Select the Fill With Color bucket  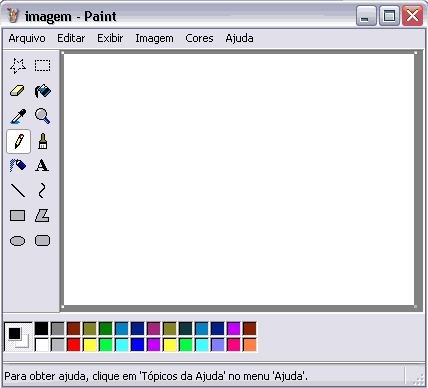(43, 91)
